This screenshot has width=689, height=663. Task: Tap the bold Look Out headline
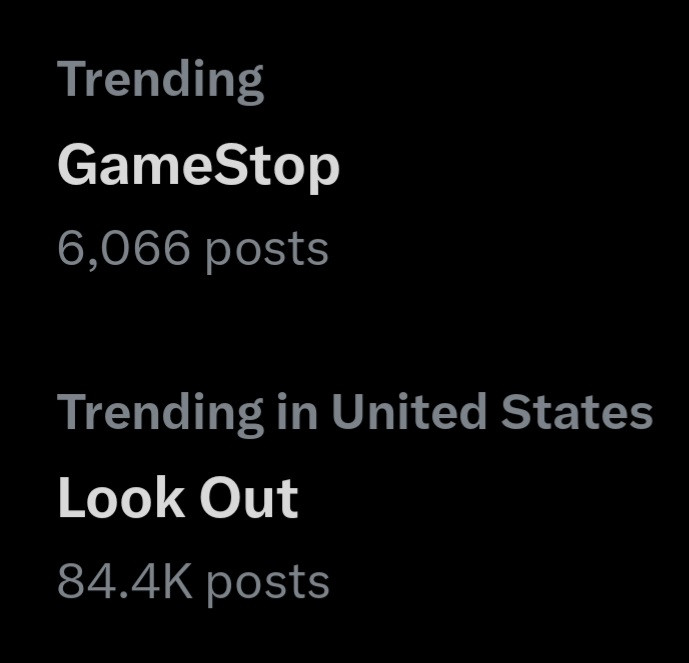point(178,498)
